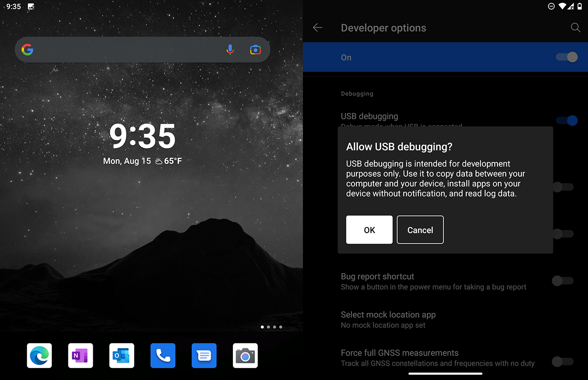Turn off the Developer options master switch
The height and width of the screenshot is (380, 588).
566,57
